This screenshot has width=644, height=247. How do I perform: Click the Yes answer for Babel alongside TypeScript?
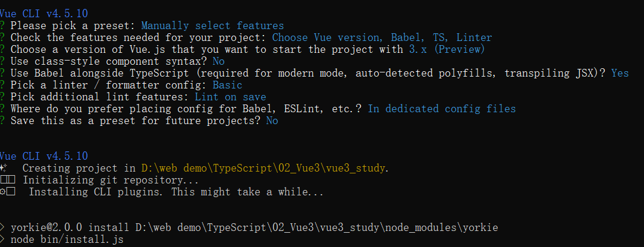620,74
